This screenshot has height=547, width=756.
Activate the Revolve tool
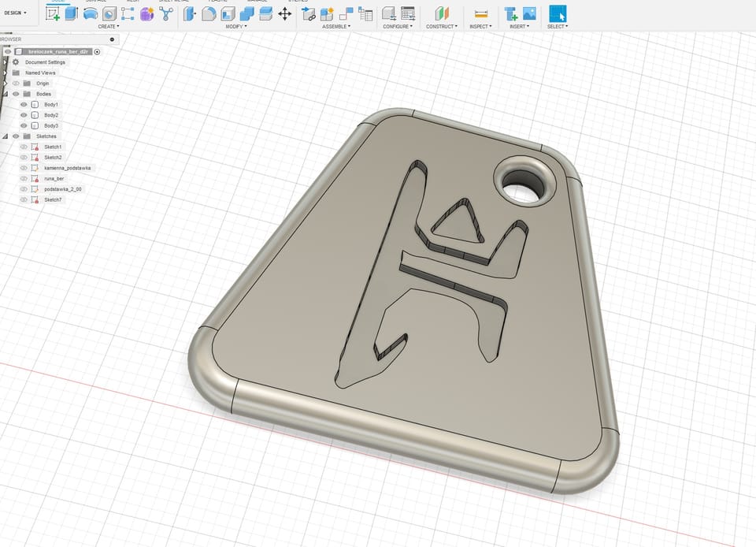pyautogui.click(x=91, y=13)
